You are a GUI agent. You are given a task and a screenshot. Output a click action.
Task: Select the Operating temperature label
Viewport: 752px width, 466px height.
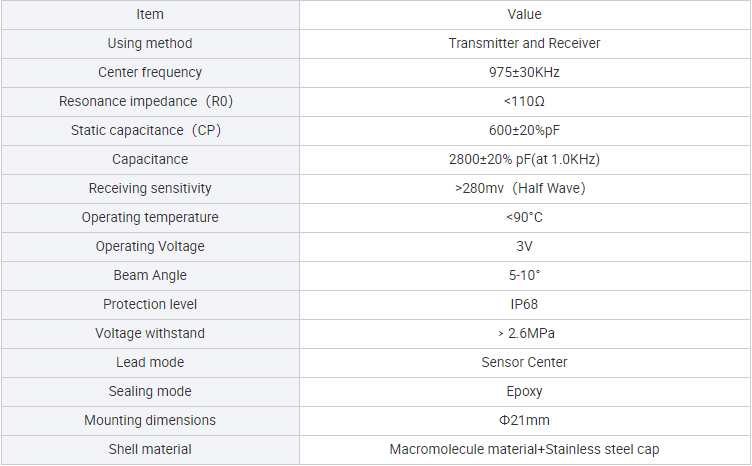coord(150,218)
